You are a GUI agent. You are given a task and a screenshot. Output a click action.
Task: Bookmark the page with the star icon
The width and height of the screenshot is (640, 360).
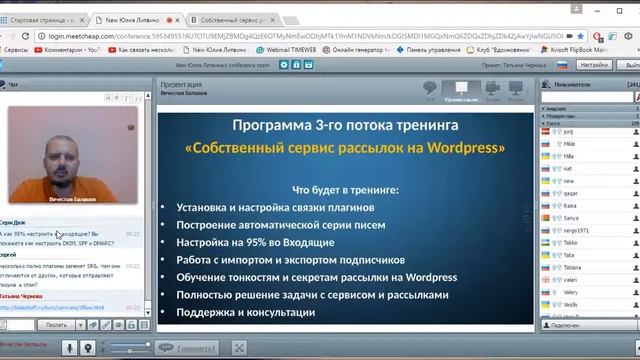[580, 36]
